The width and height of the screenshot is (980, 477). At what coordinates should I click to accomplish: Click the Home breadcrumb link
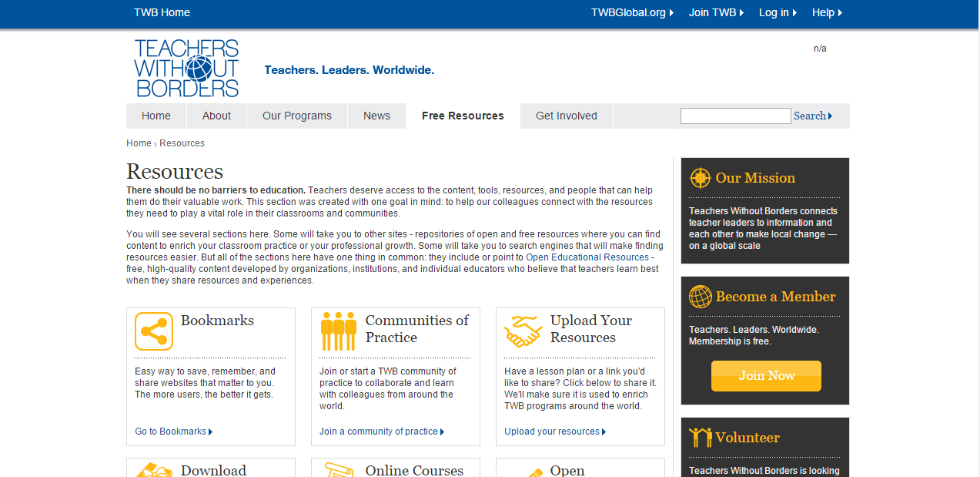coord(139,143)
